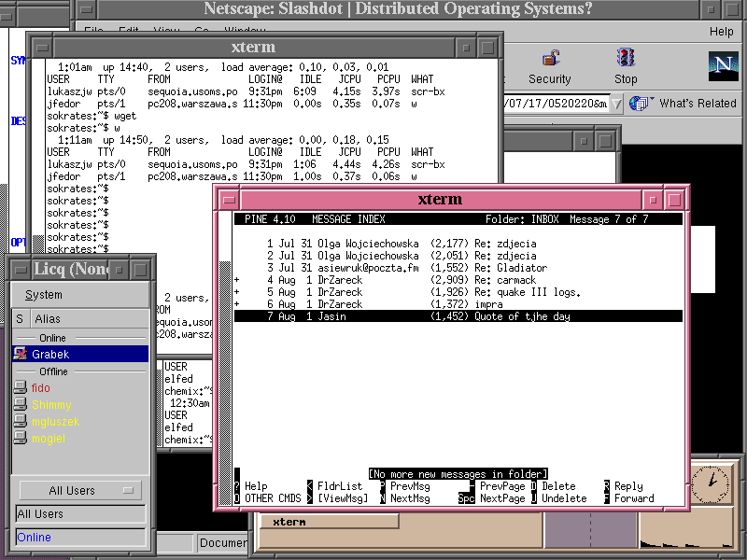Viewport: 747px width, 560px height.
Task: Open the All Users group dropdown in Licq
Action: pos(80,490)
